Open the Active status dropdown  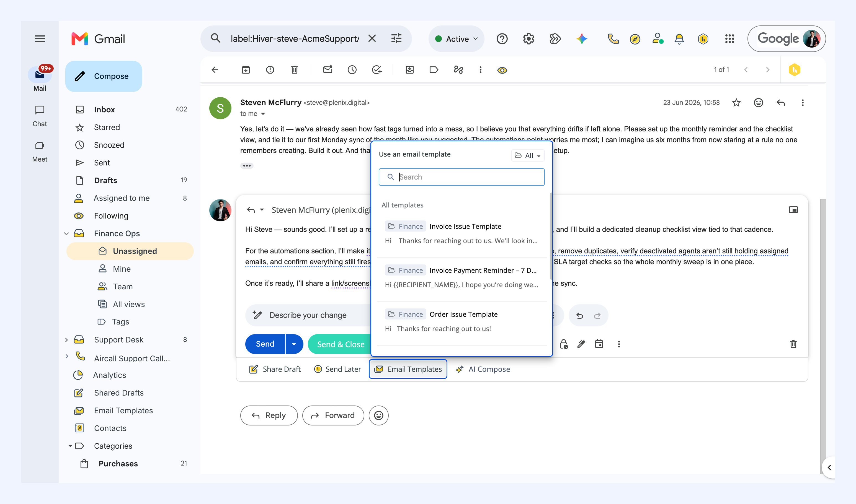(456, 39)
